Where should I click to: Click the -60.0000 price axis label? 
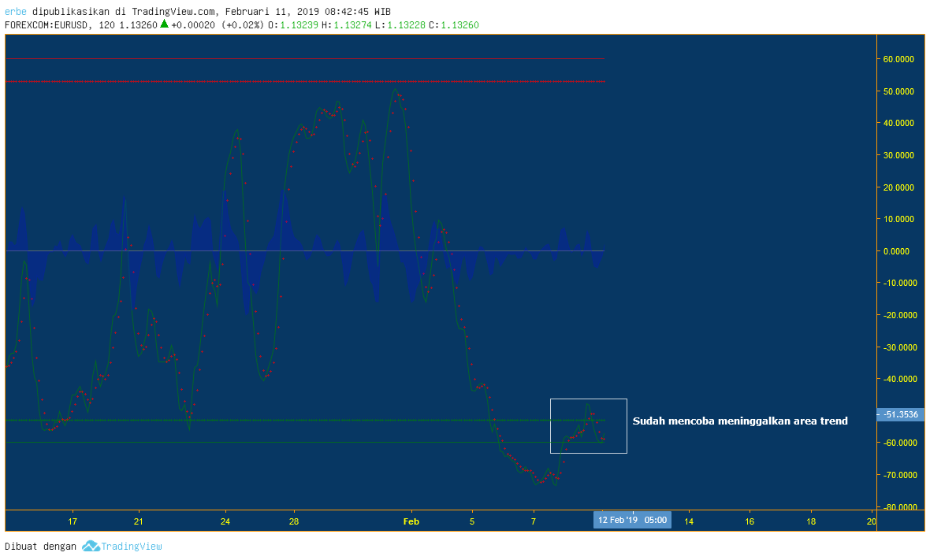[x=898, y=443]
